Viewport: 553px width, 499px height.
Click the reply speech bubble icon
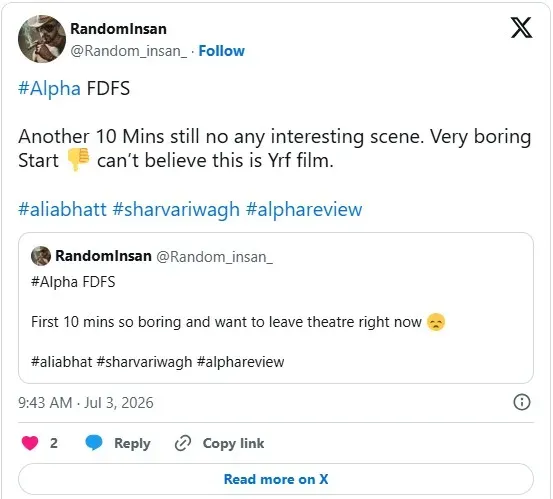tap(94, 443)
